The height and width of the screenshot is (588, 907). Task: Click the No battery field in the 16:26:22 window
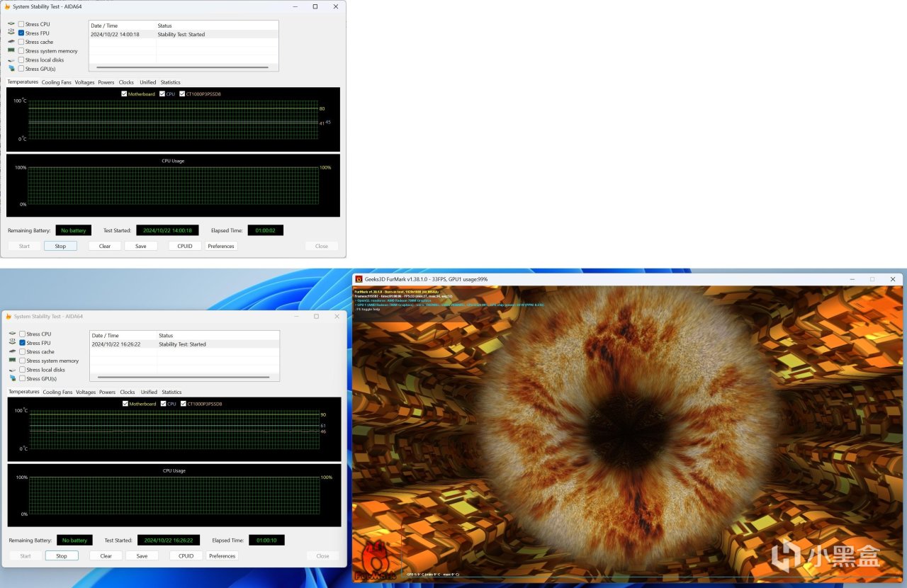coord(74,541)
